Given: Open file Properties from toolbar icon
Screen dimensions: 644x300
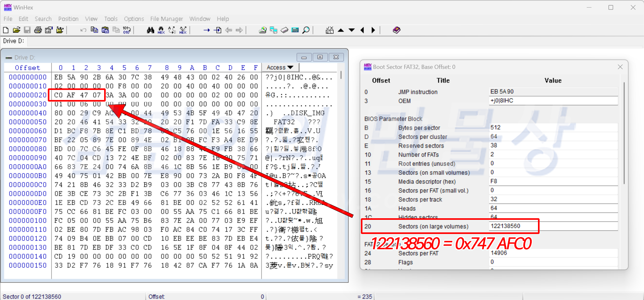Looking at the screenshot, I should click(49, 30).
